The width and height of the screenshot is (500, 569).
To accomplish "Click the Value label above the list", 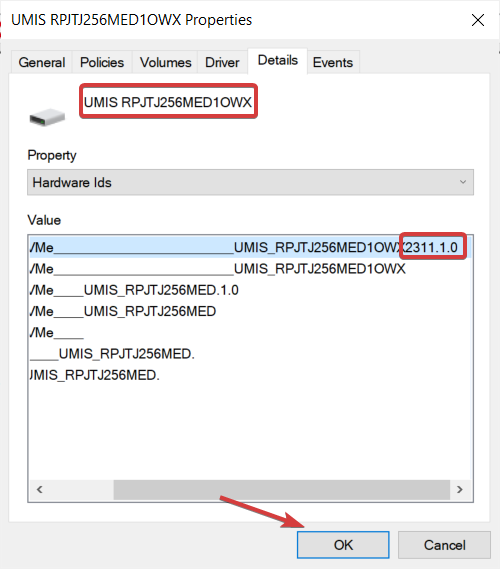I will click(x=44, y=220).
